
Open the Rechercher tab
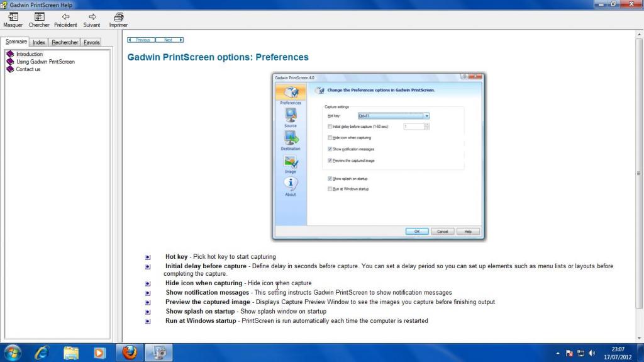point(65,42)
